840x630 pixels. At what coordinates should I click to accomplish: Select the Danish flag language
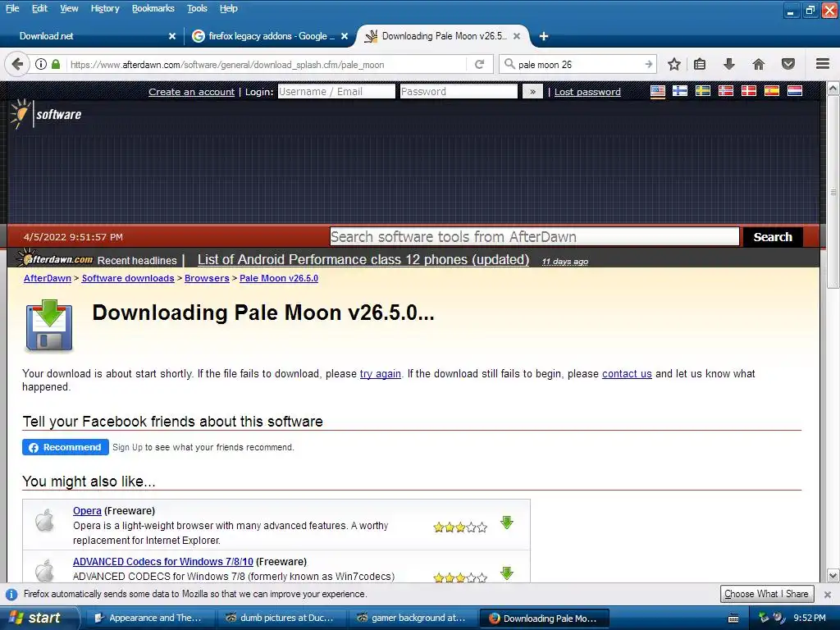point(749,91)
